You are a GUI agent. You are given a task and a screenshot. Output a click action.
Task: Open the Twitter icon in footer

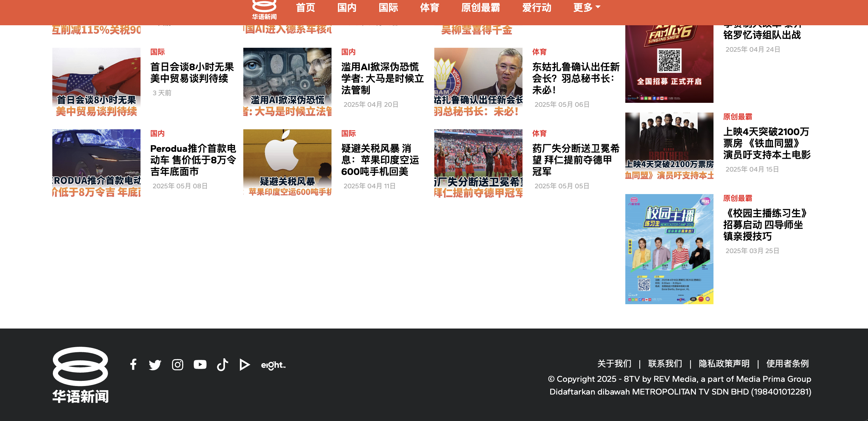point(155,365)
